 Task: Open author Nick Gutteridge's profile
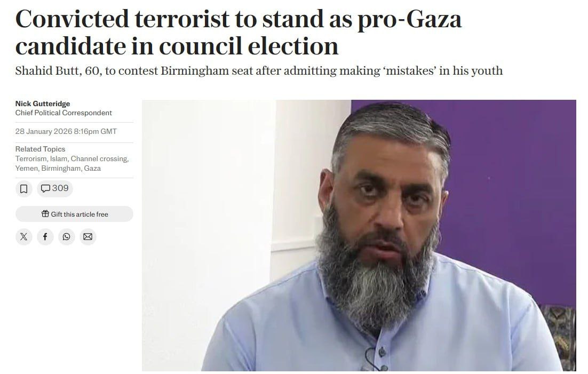42,104
